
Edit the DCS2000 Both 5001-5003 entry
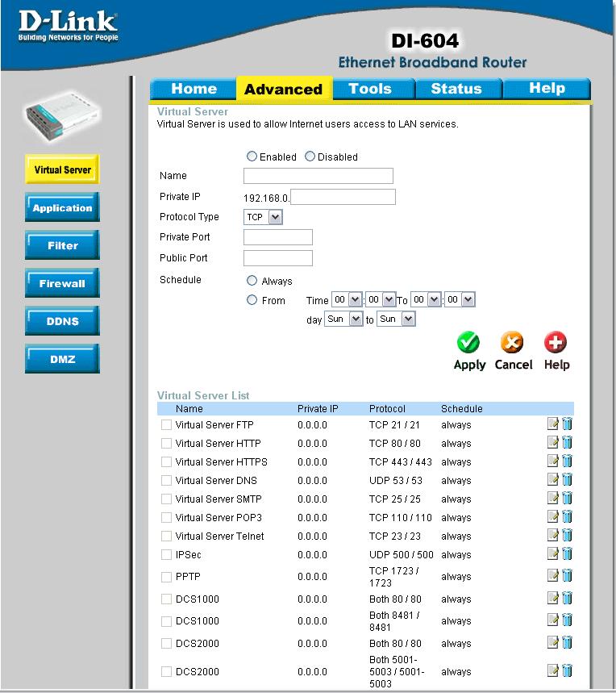pos(553,671)
